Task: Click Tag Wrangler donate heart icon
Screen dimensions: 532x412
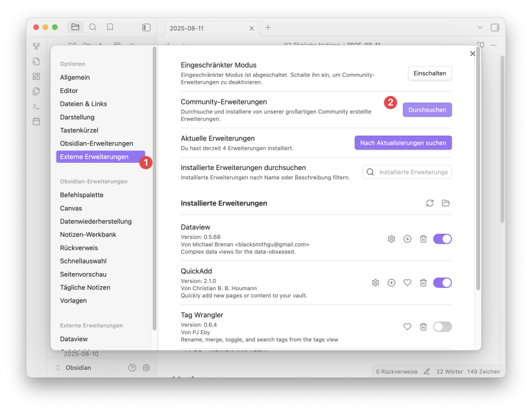Action: [407, 327]
